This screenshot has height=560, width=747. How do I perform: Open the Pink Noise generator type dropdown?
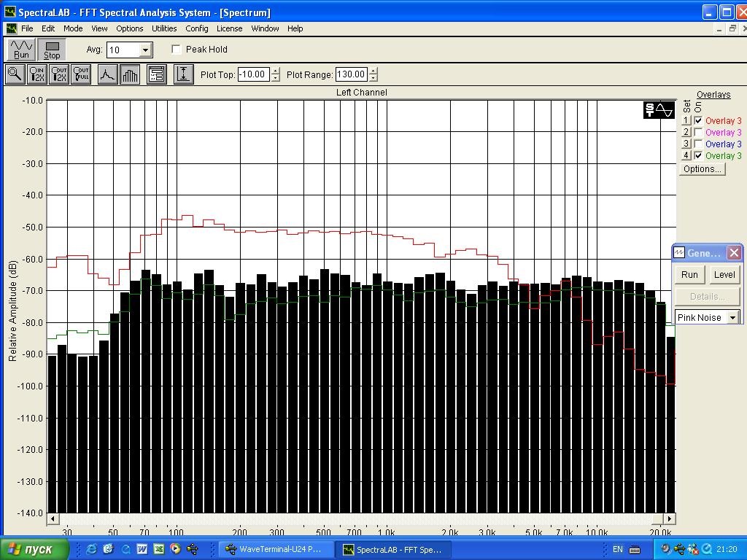click(x=732, y=318)
